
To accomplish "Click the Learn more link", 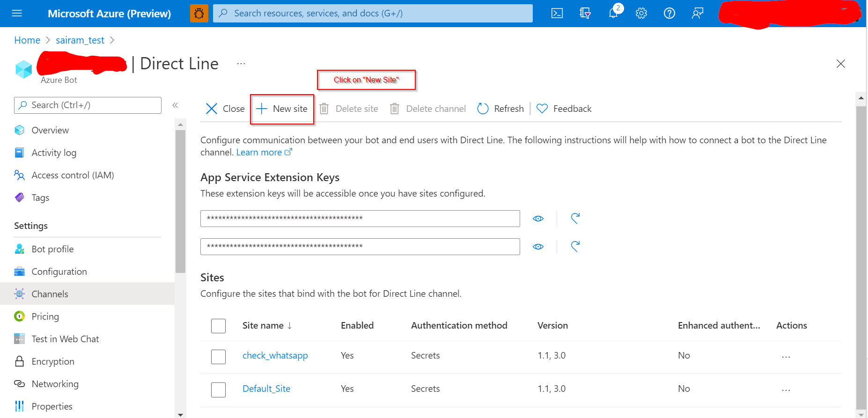I will point(264,152).
